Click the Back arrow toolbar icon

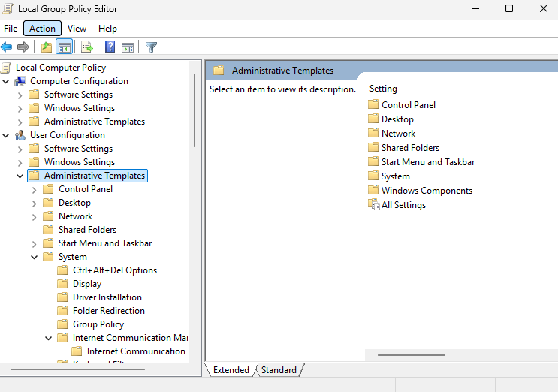(7, 47)
